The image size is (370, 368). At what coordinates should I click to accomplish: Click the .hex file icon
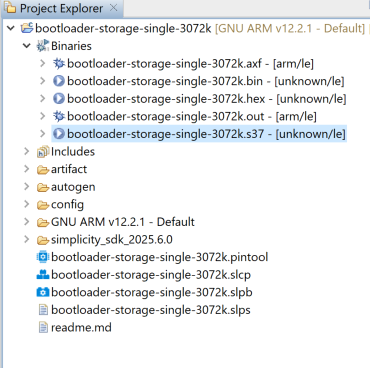click(59, 99)
